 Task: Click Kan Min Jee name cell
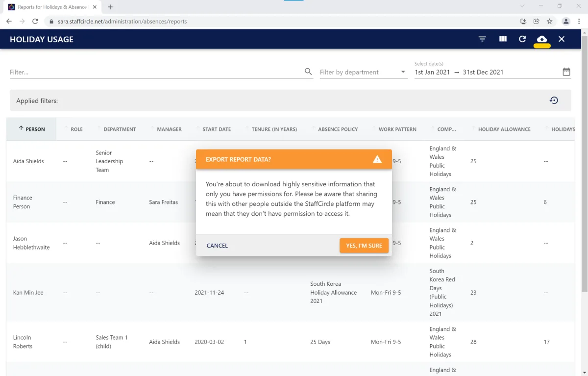[x=28, y=293]
